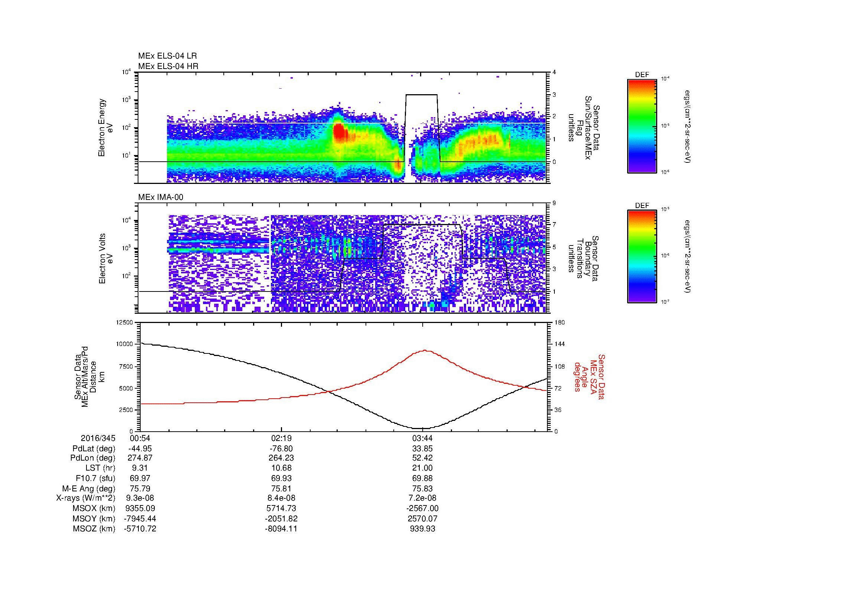This screenshot has height=613, width=868.
Task: Click the 'PdLon (deg)' row label
Action: pyautogui.click(x=93, y=458)
